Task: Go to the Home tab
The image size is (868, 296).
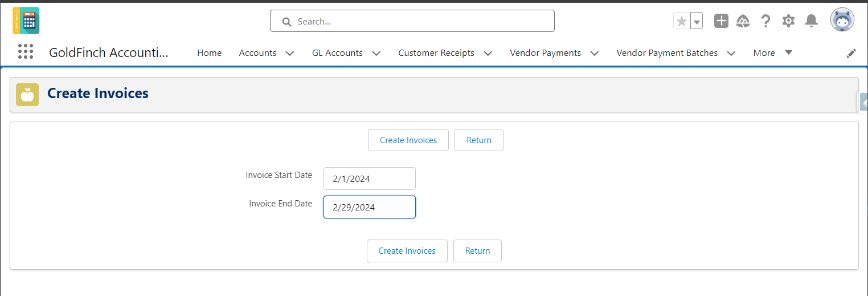Action: pyautogui.click(x=209, y=52)
